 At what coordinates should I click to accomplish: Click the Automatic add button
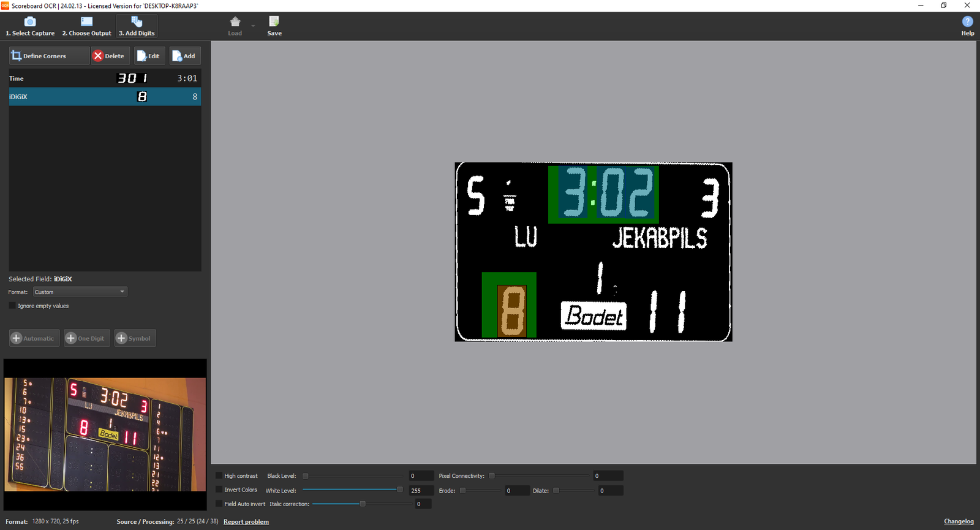click(34, 338)
